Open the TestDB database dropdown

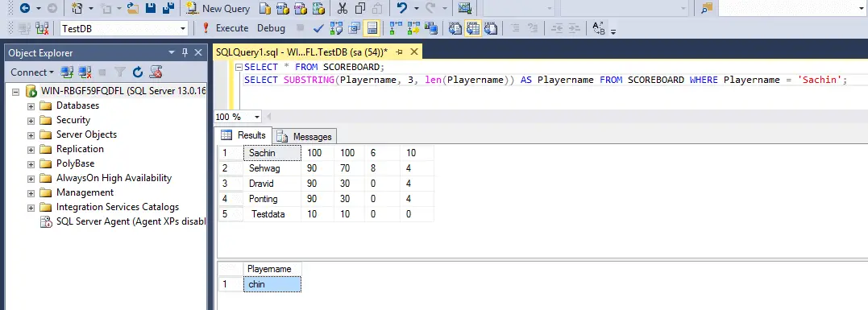tap(183, 29)
